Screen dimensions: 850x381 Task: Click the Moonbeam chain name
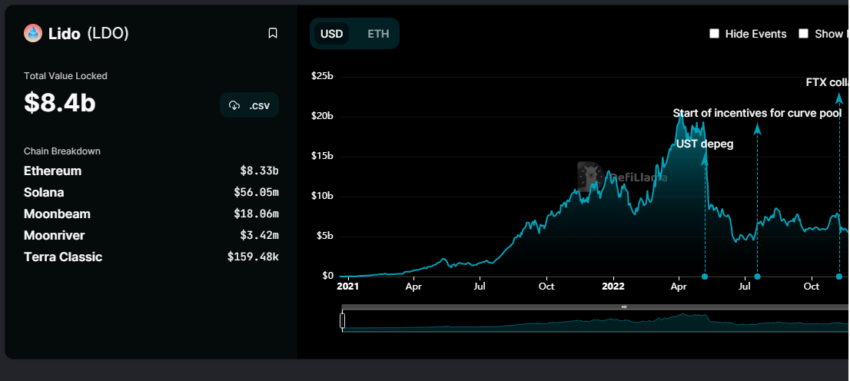click(57, 214)
